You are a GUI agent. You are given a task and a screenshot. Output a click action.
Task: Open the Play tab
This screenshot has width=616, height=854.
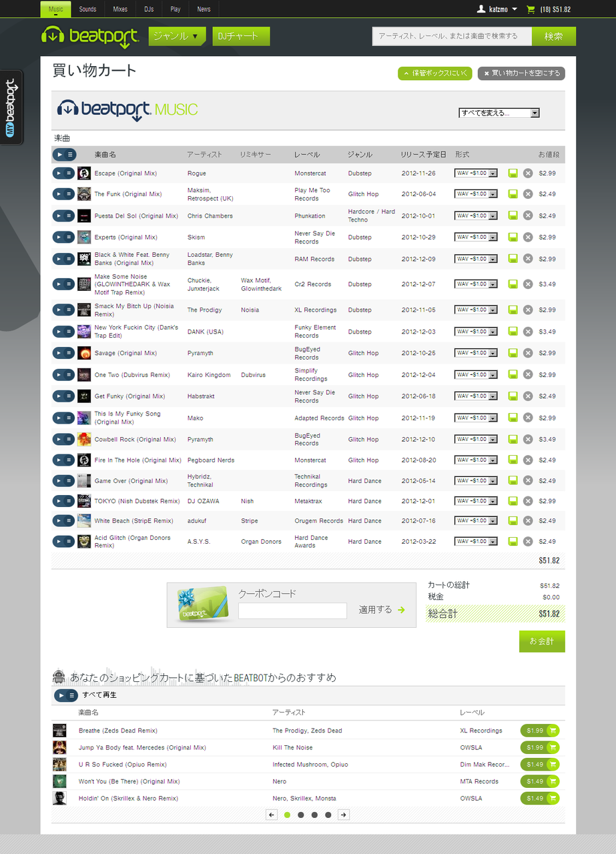click(176, 9)
